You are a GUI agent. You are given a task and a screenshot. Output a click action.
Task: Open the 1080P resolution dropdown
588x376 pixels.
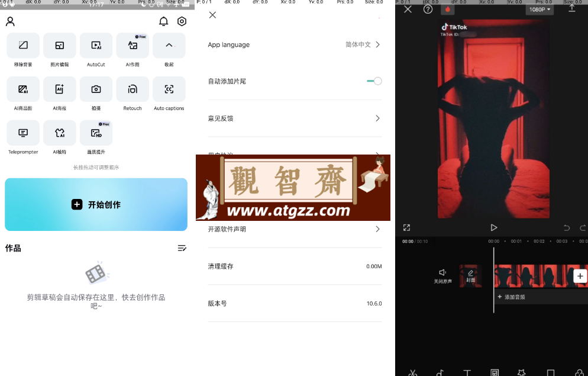(539, 9)
